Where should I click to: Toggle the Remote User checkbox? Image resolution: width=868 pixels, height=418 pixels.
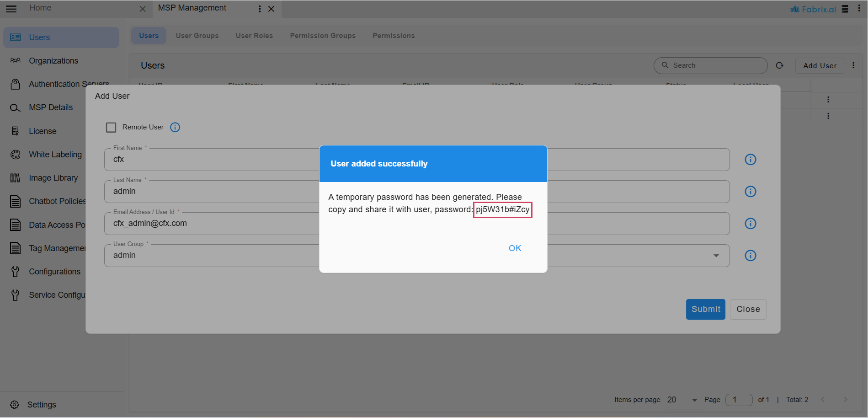click(x=111, y=127)
